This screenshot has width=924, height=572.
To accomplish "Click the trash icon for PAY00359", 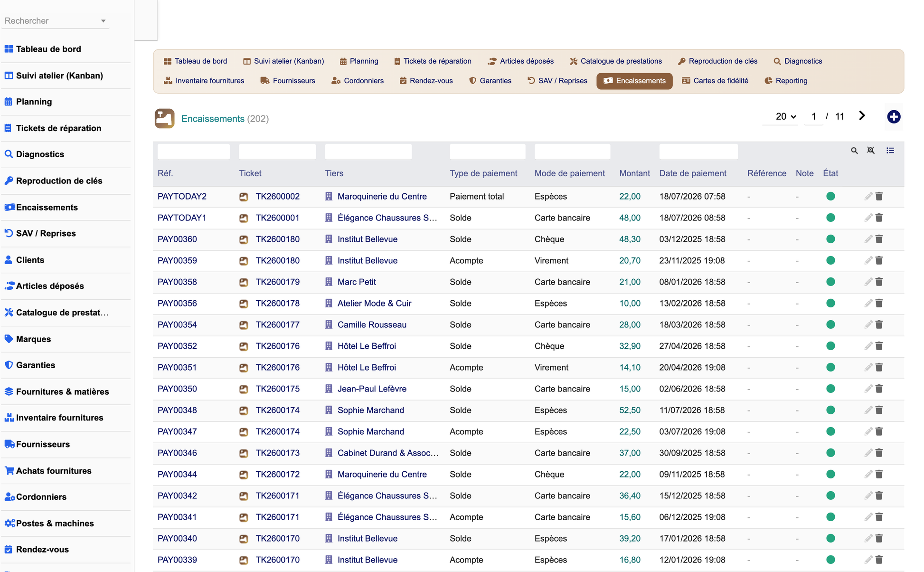I will click(879, 260).
